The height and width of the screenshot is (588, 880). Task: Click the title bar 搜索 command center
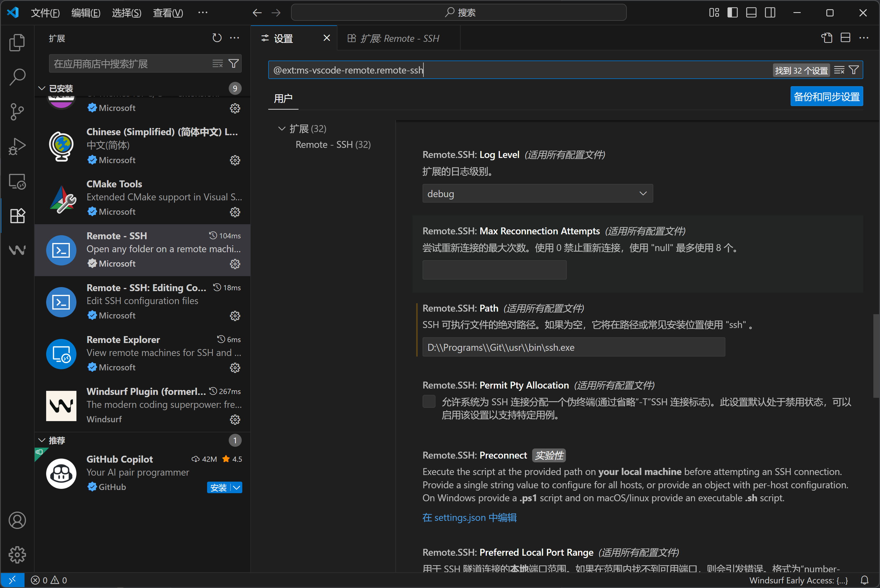(x=459, y=13)
